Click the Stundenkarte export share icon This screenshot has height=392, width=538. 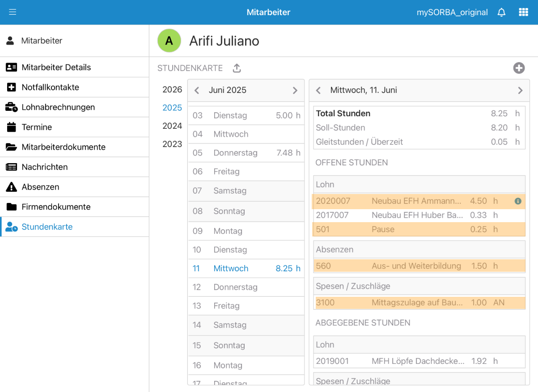[x=237, y=68]
